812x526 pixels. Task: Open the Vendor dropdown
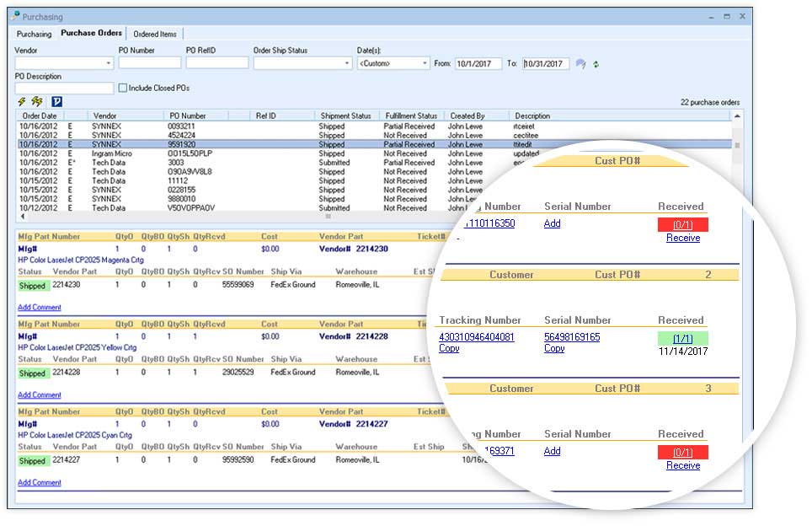click(107, 62)
